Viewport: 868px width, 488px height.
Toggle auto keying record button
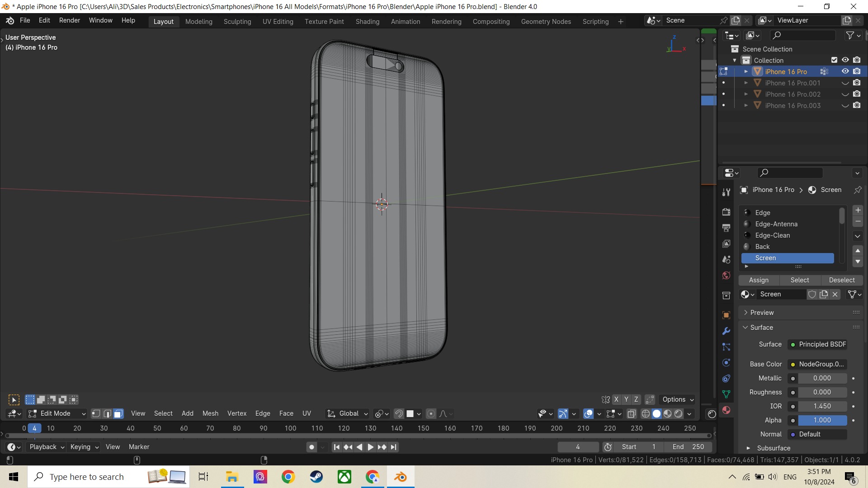(x=311, y=447)
